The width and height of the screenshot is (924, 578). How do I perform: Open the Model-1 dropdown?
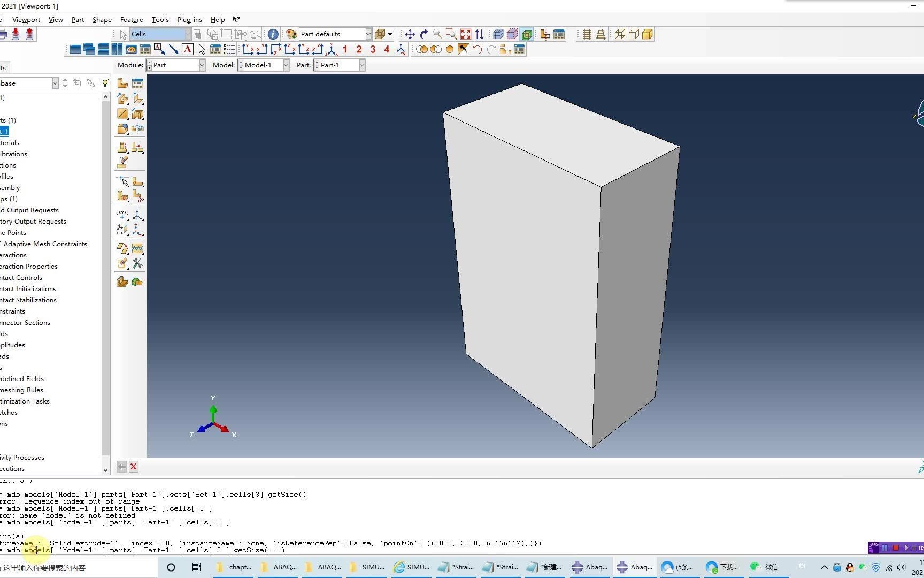(x=286, y=65)
